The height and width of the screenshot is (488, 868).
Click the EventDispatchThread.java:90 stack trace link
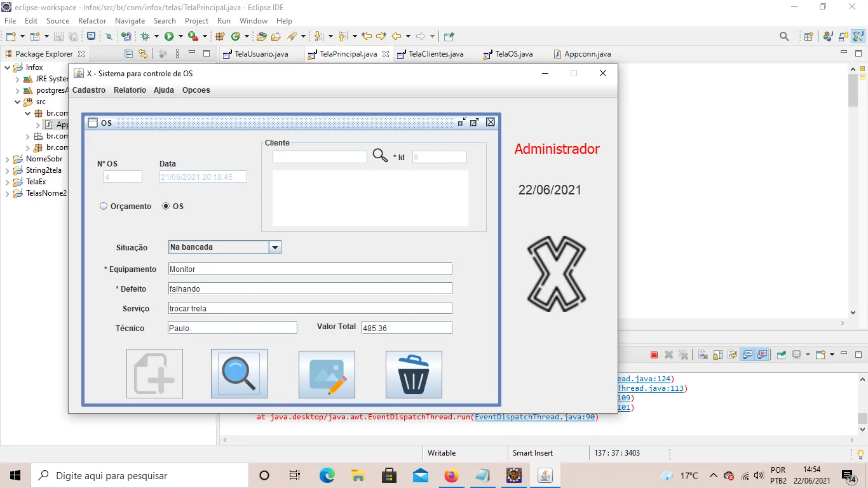[534, 417]
